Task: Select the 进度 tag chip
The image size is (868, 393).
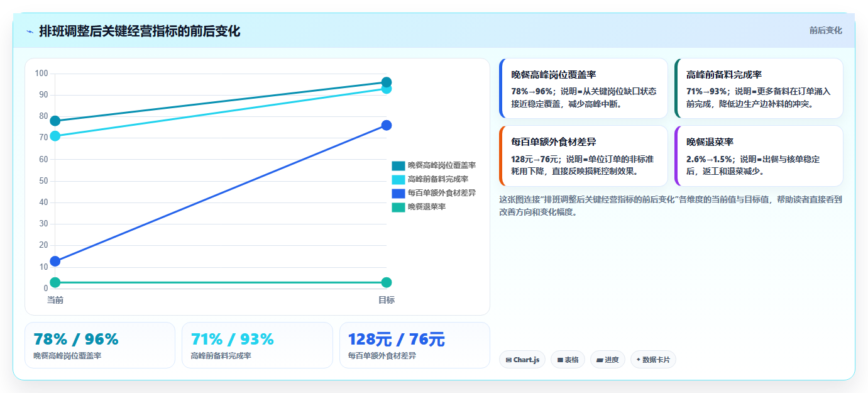Action: point(607,360)
